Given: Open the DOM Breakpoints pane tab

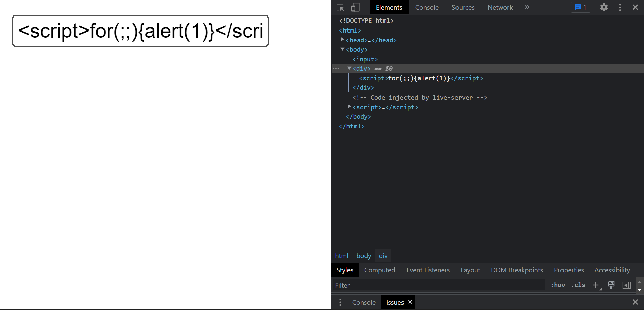Looking at the screenshot, I should click(x=517, y=270).
